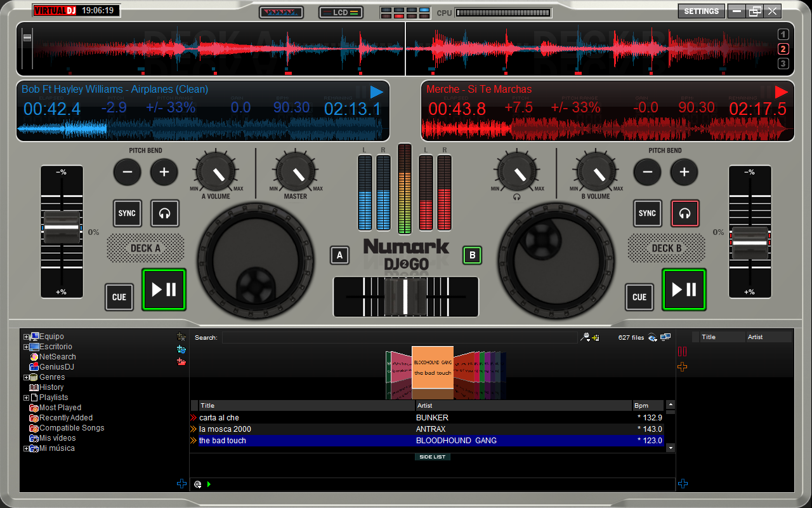
Task: Click Deck A pitch bend minus button
Action: click(128, 172)
